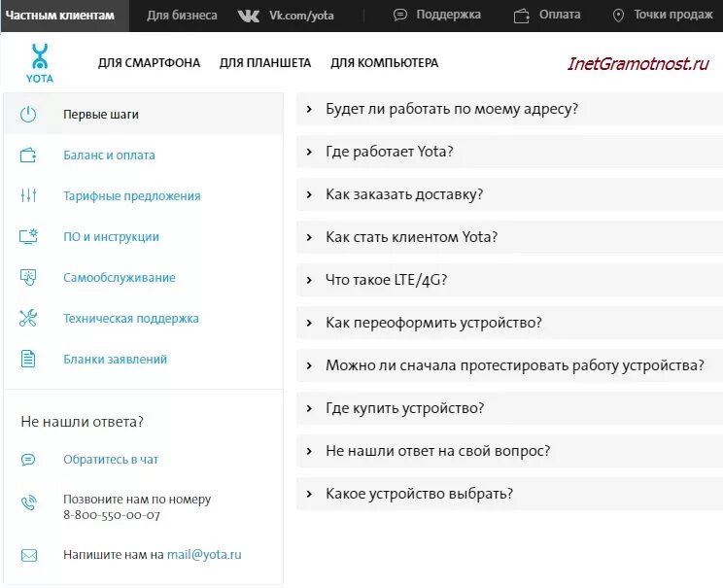This screenshot has height=588, width=723.
Task: Expand the 'Как стать клиентом Yota?' chevron
Action: click(309, 237)
